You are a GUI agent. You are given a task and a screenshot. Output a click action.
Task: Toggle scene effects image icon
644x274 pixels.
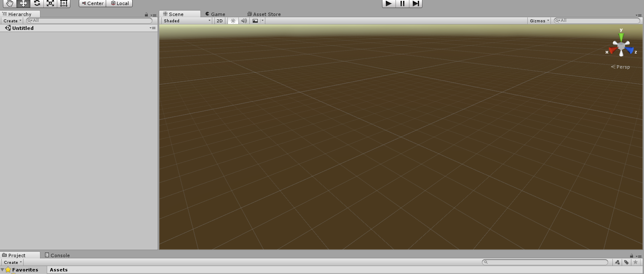coord(255,21)
